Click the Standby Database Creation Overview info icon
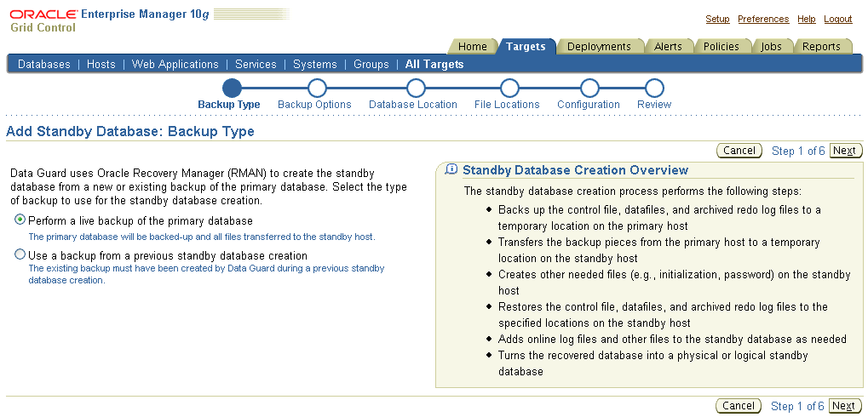Viewport: 868px width, 417px height. coord(451,170)
